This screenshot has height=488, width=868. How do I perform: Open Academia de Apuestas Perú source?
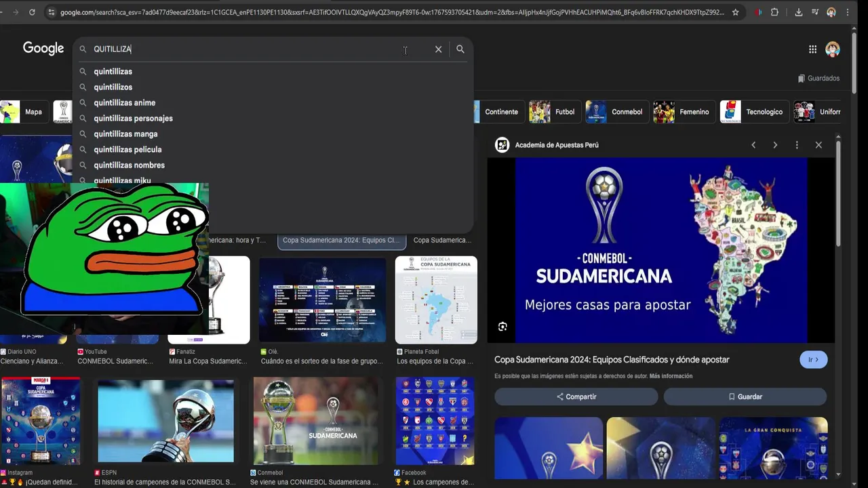pos(557,145)
